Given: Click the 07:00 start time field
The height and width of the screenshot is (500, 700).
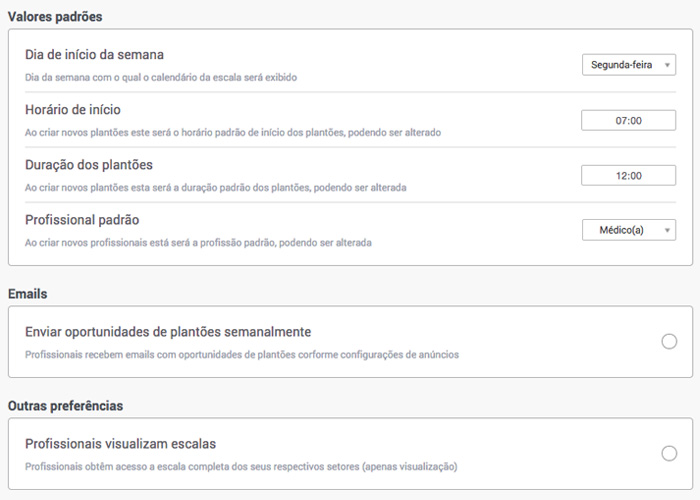Looking at the screenshot, I should click(x=629, y=120).
